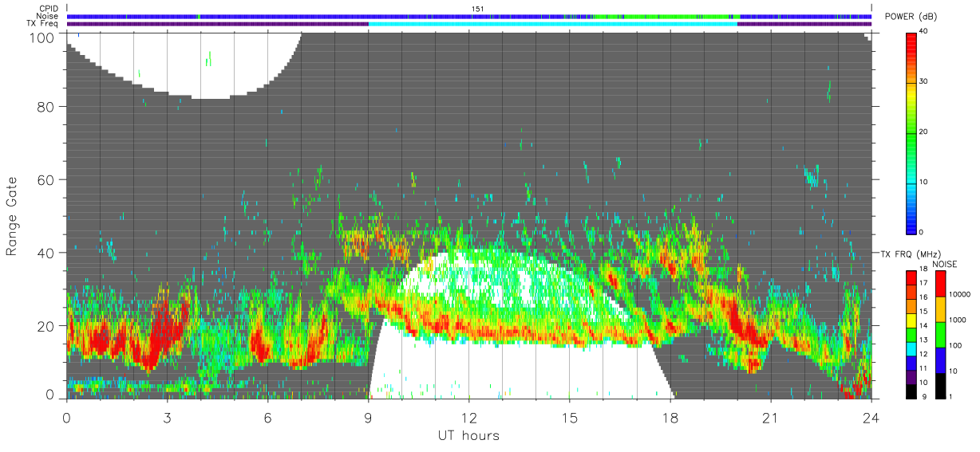
Task: Click range gate tick label 100
Action: [43, 37]
